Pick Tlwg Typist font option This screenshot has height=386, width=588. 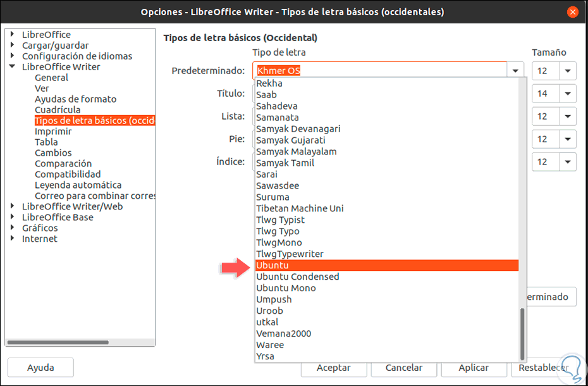(280, 220)
